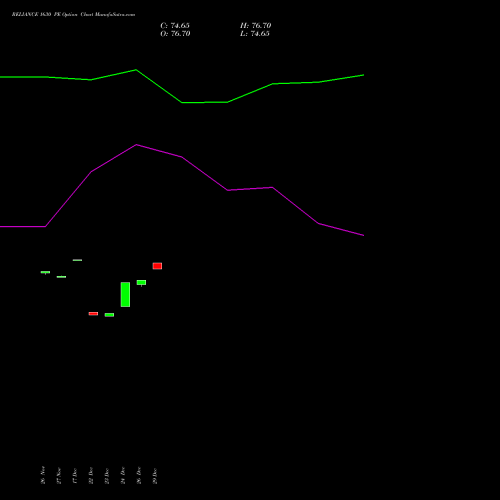Select the 27 Nov date label on axis
This screenshot has height=500, width=500.
(59, 476)
